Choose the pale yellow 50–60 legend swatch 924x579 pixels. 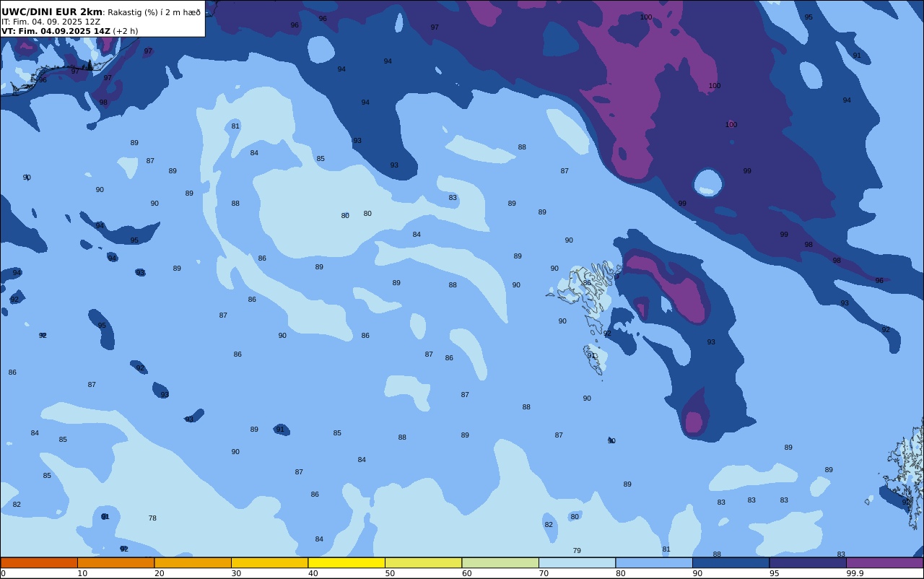coord(423,562)
